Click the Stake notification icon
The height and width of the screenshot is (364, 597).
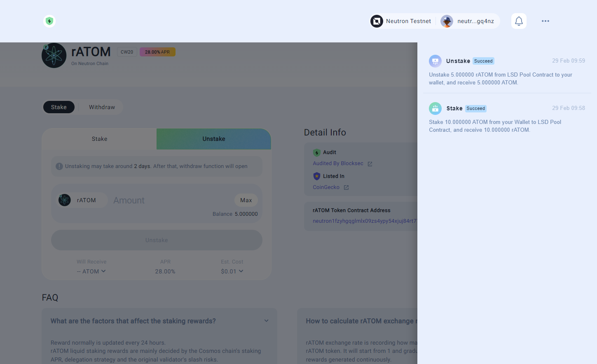435,108
